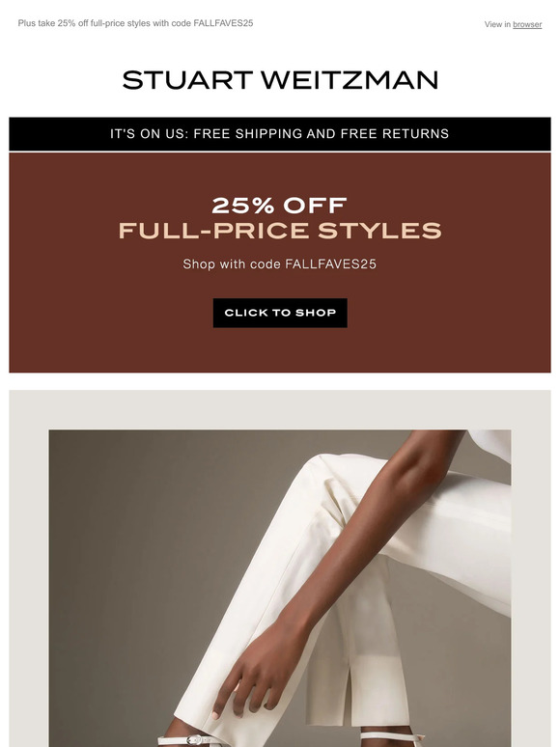Screen dimensions: 560x747
Task: Click the word WEITZMAN in the logo
Action: tap(350, 80)
